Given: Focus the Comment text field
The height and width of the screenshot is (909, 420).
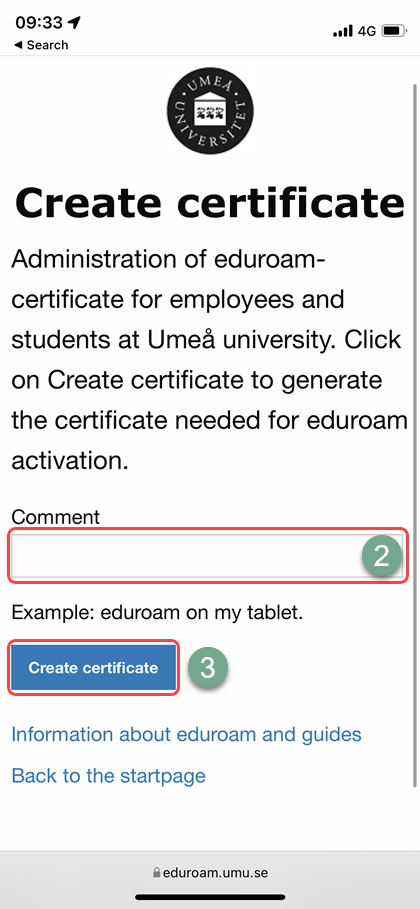Looking at the screenshot, I should pos(207,557).
